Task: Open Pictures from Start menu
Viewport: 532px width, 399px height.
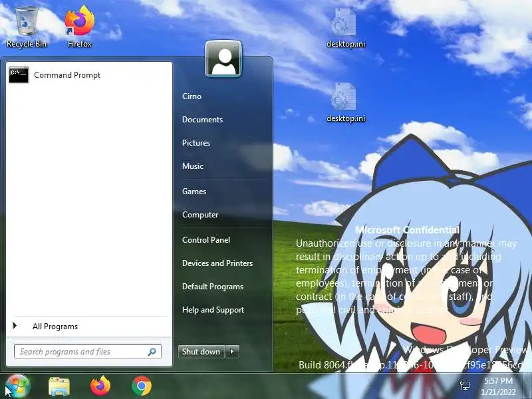Action: (196, 143)
